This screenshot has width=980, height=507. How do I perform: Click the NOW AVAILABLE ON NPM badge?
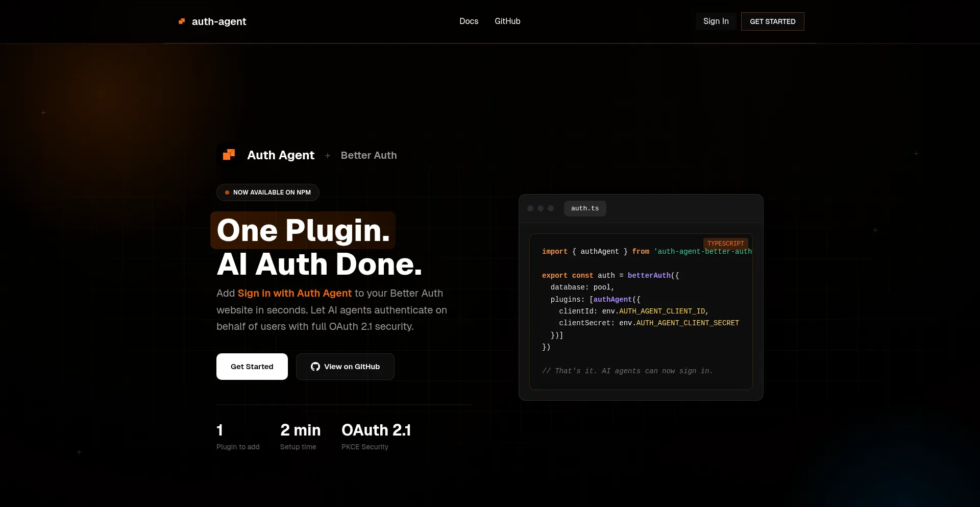pos(268,192)
